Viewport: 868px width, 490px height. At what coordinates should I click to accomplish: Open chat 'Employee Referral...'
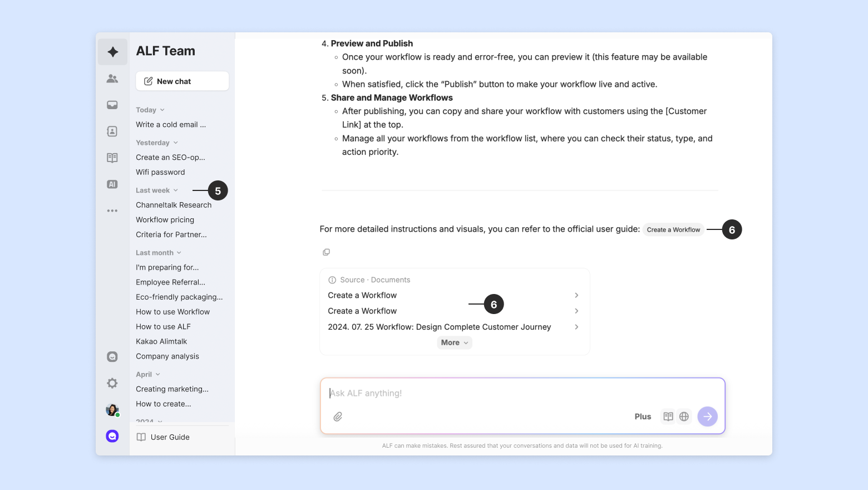click(170, 282)
